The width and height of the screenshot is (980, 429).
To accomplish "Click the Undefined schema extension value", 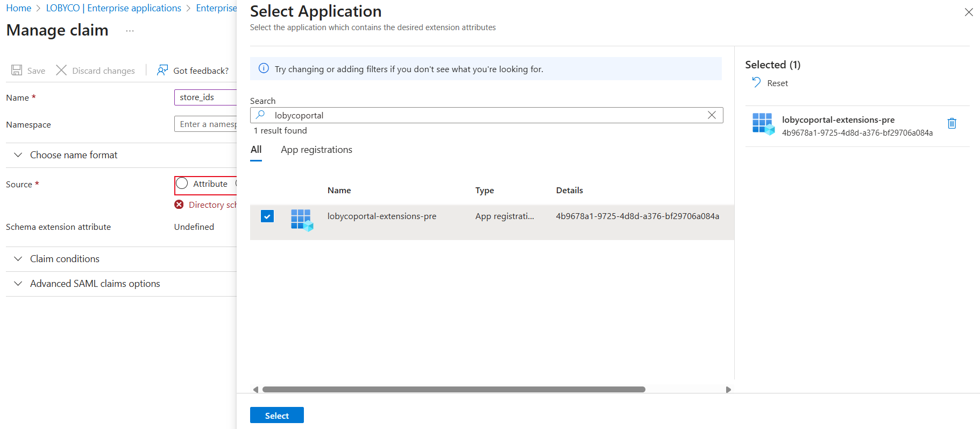I will point(194,227).
